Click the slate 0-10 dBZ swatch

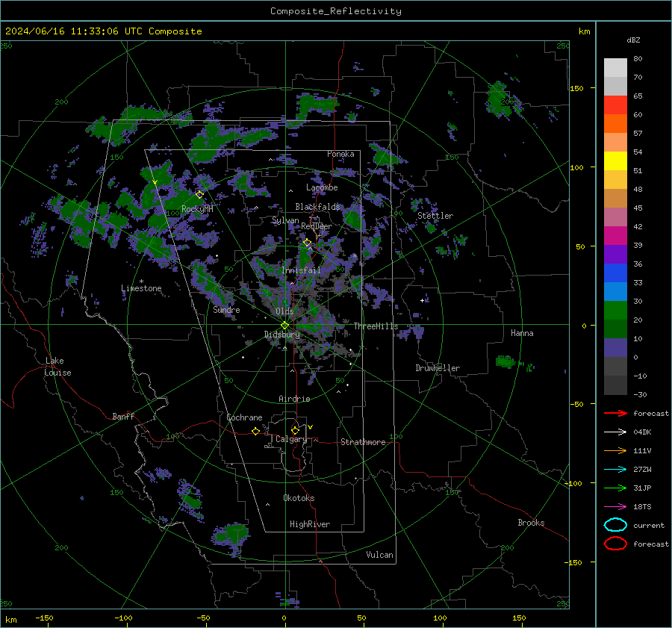pyautogui.click(x=615, y=348)
